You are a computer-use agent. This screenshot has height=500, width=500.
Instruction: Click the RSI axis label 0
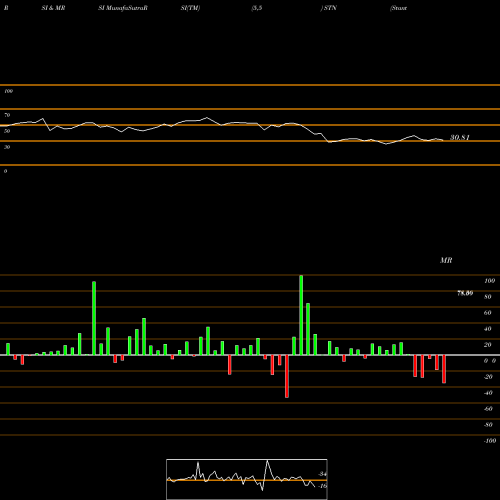point(5,171)
